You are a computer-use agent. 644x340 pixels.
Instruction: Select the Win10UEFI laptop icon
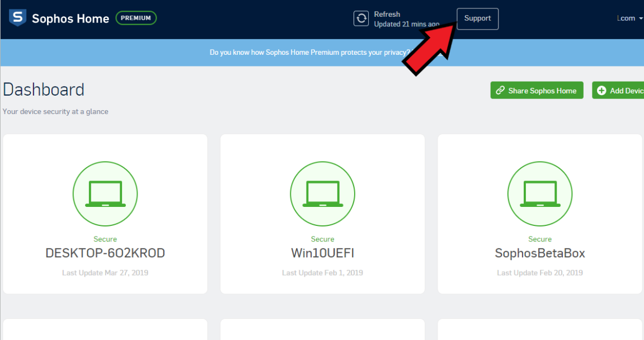(x=322, y=195)
